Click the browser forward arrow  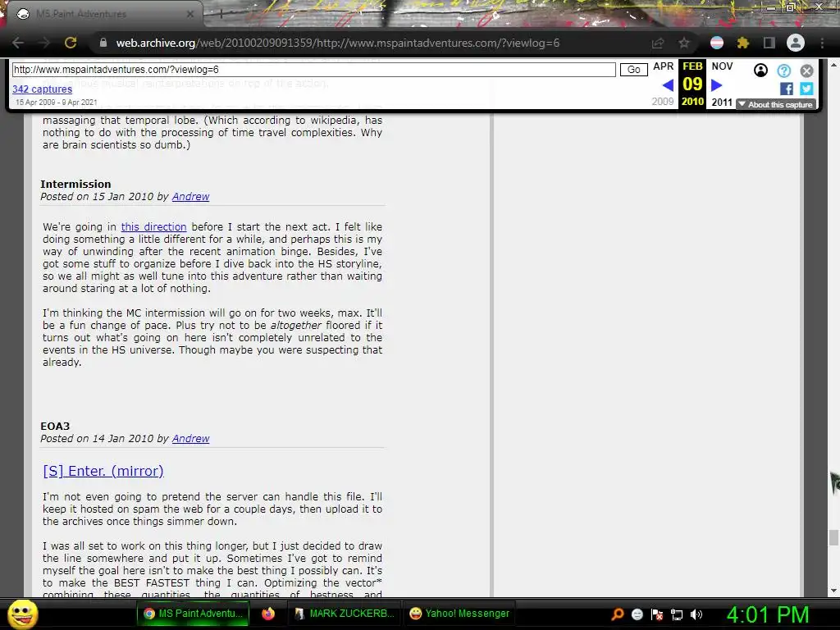[x=44, y=43]
